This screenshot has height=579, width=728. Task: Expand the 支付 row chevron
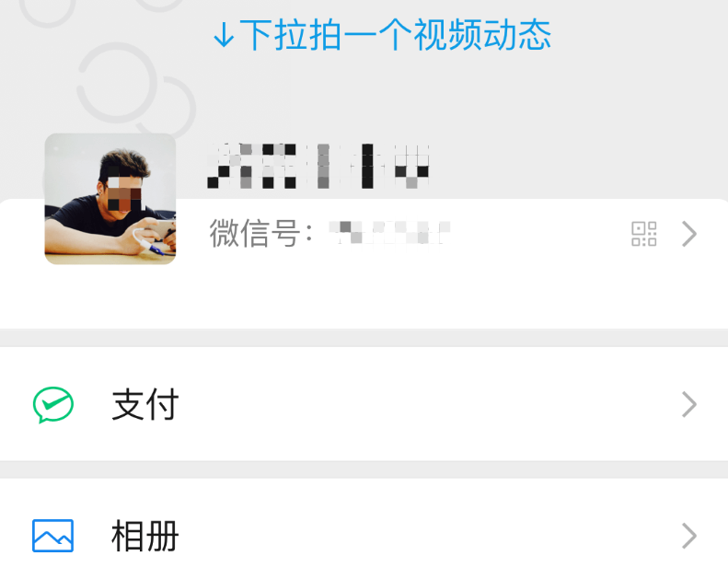tap(689, 404)
